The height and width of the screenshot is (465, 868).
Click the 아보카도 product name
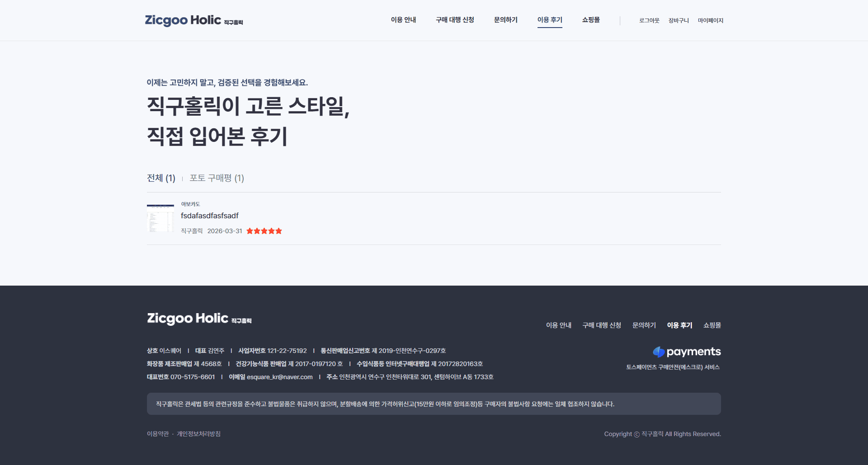pos(190,204)
